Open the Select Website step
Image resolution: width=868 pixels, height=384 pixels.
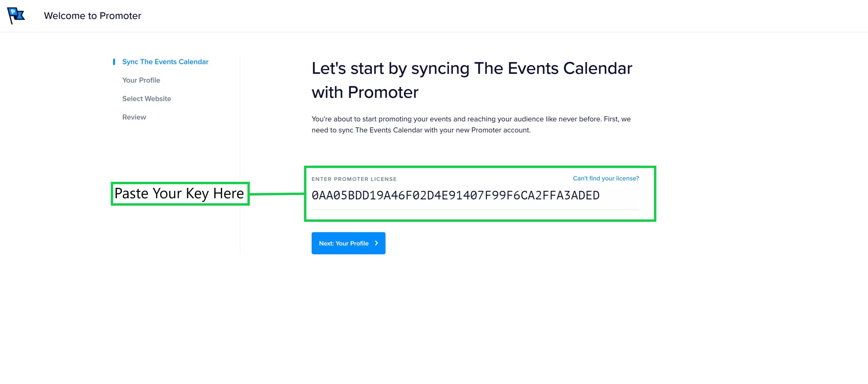click(146, 98)
